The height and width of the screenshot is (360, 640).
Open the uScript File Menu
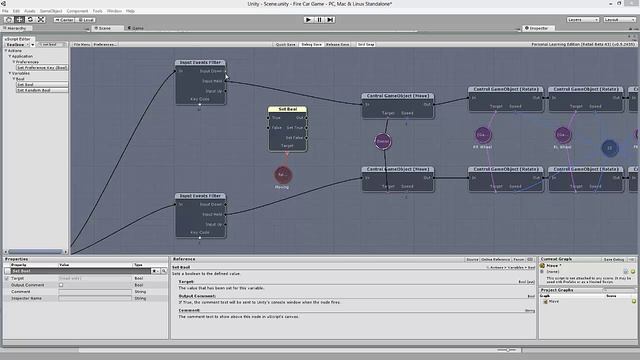click(82, 44)
